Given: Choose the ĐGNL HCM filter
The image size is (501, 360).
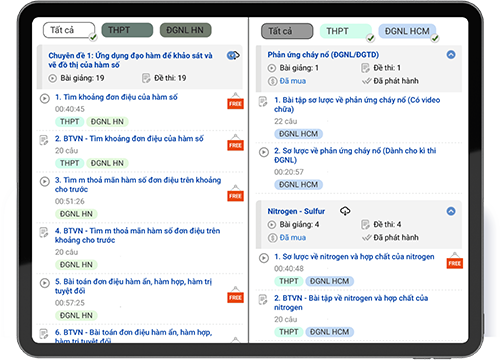Looking at the screenshot, I should tap(407, 31).
